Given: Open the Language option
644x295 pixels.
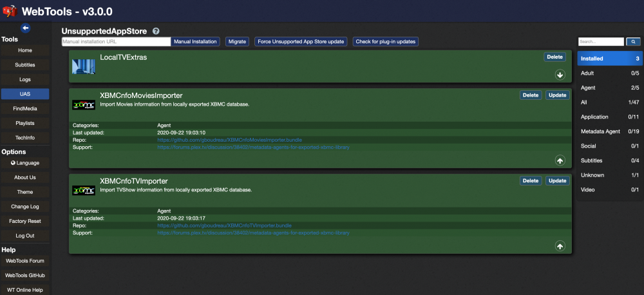Looking at the screenshot, I should 25,163.
